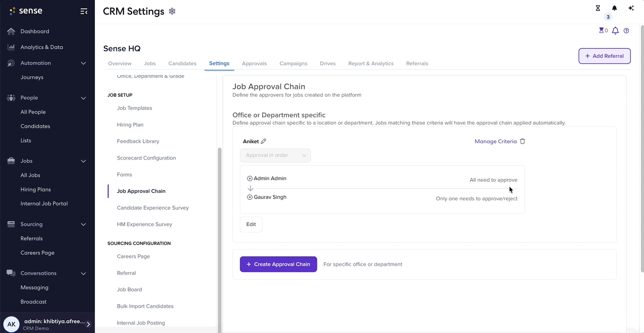The width and height of the screenshot is (644, 333).
Task: Collapse the Automation section chevron
Action: pyautogui.click(x=83, y=63)
